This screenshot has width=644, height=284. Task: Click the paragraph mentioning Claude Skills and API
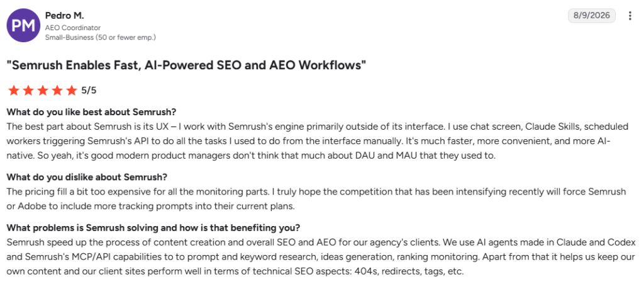pyautogui.click(x=309, y=140)
